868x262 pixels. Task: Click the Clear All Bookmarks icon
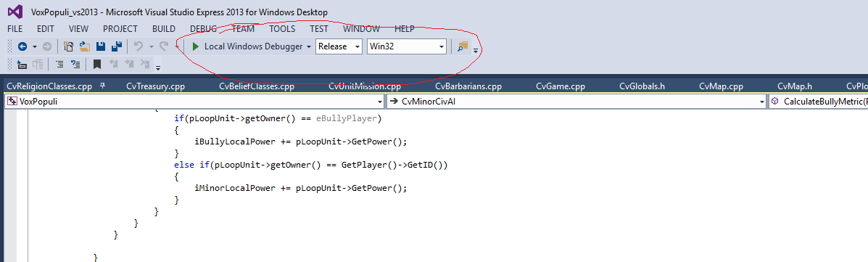tap(145, 65)
